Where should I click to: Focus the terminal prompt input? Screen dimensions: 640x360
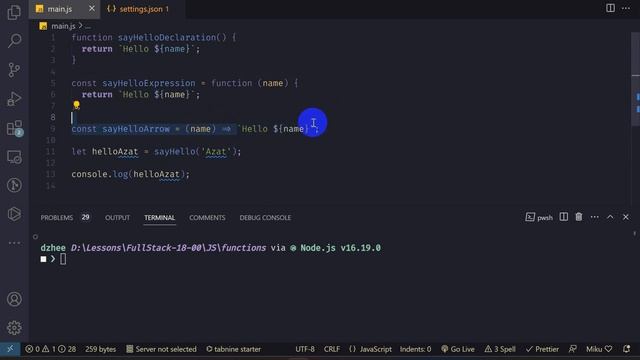[x=63, y=259]
